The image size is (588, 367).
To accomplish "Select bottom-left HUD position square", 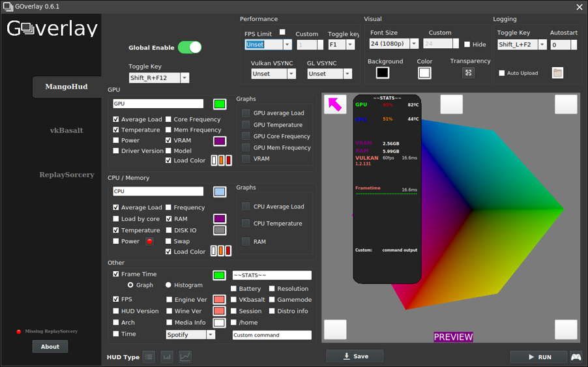I will (335, 329).
